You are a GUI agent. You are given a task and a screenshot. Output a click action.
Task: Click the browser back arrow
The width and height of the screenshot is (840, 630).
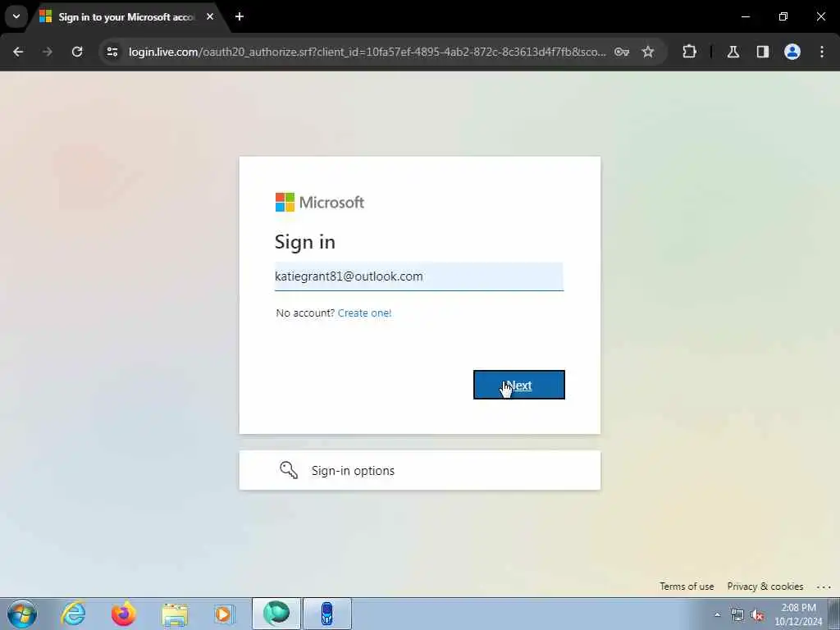18,52
